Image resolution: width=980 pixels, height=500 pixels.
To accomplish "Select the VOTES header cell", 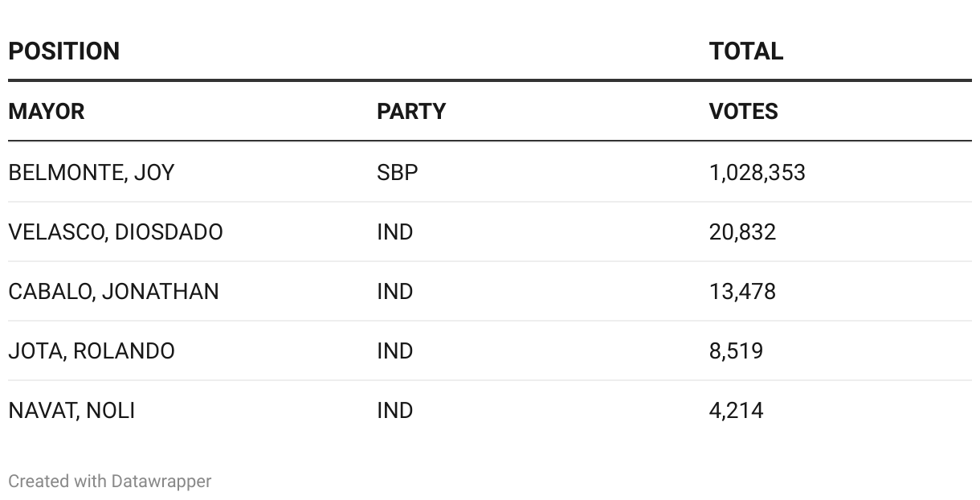I will click(743, 111).
